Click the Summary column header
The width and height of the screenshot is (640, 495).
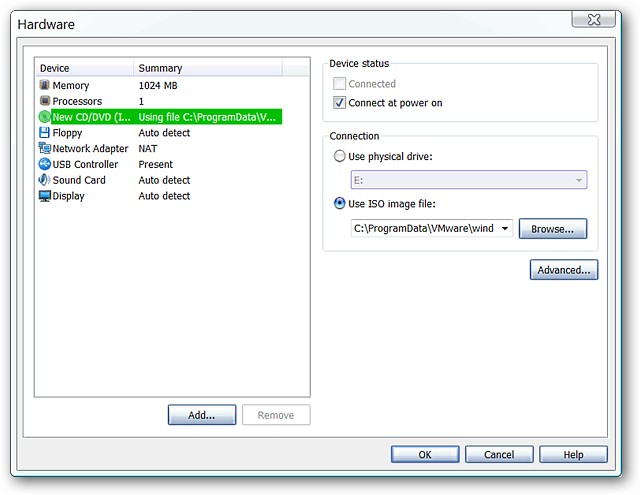point(208,68)
